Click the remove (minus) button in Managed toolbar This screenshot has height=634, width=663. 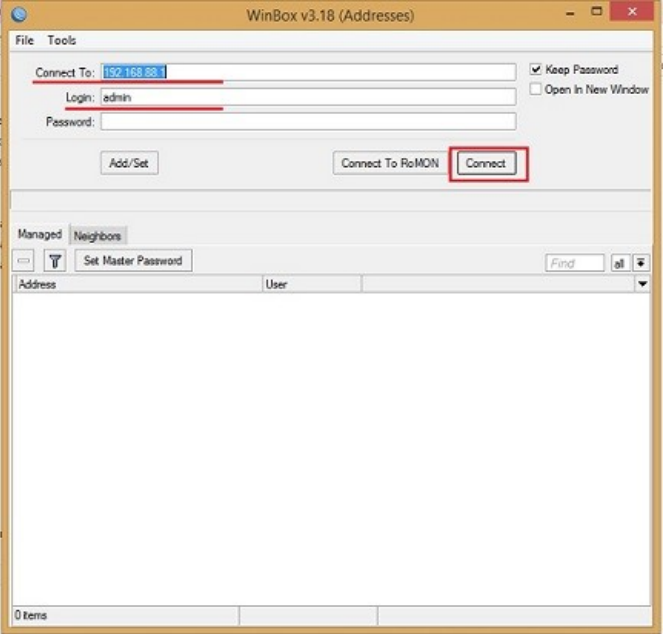click(23, 261)
